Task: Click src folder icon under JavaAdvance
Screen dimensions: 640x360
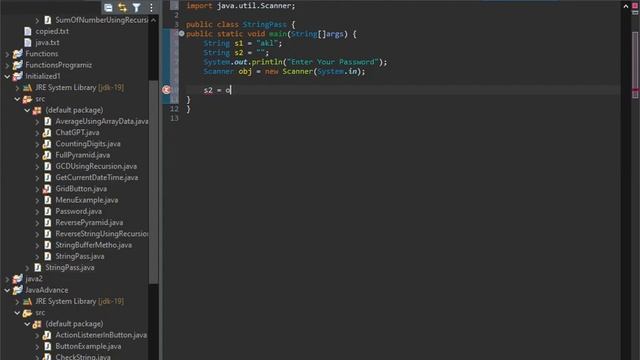Action: pyautogui.click(x=27, y=313)
